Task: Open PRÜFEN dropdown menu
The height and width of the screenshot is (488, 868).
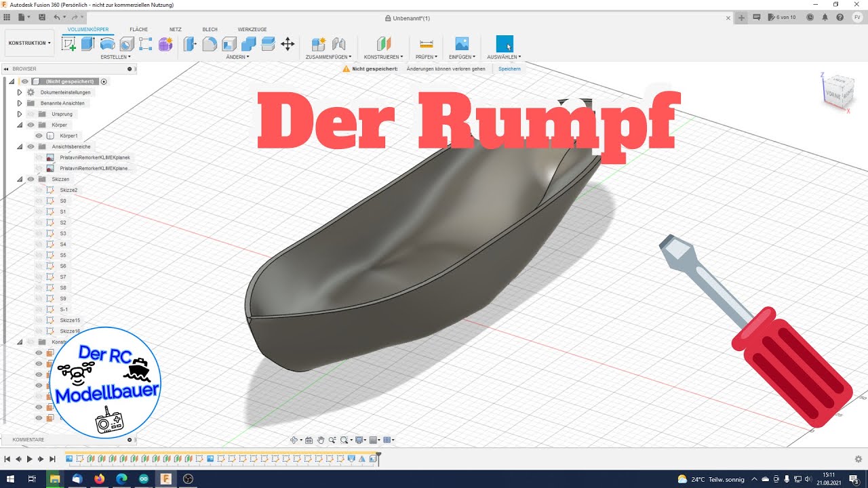Action: pyautogui.click(x=427, y=57)
